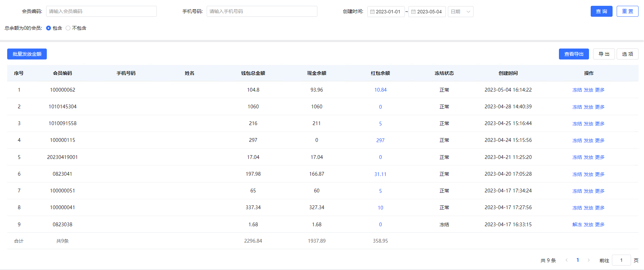Open 更多 for member 100000051

600,191
